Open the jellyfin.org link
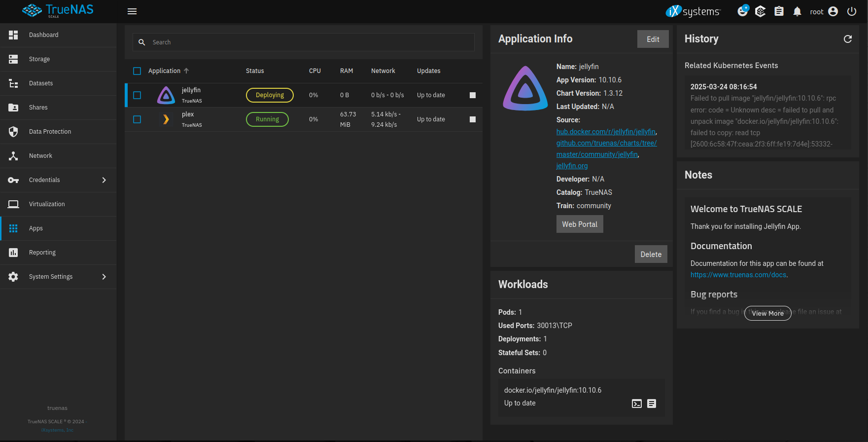The width and height of the screenshot is (868, 442). pyautogui.click(x=572, y=166)
